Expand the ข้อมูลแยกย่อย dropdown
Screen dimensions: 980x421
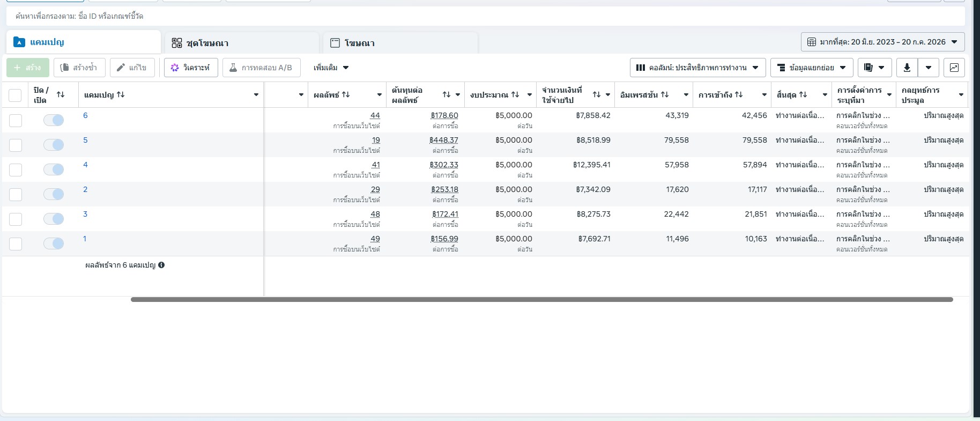812,68
